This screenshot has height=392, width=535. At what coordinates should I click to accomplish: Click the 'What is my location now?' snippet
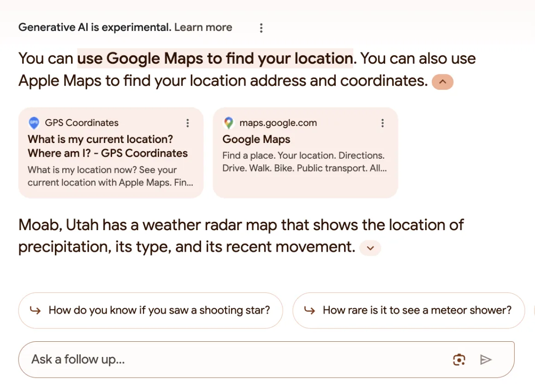[x=110, y=176]
